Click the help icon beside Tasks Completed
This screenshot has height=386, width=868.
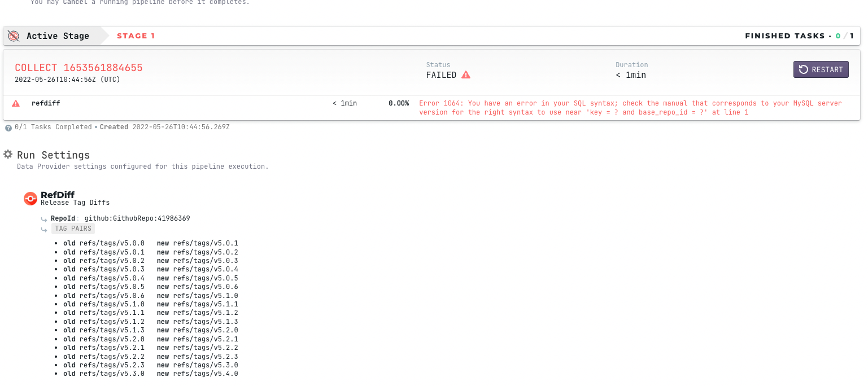pos(8,128)
